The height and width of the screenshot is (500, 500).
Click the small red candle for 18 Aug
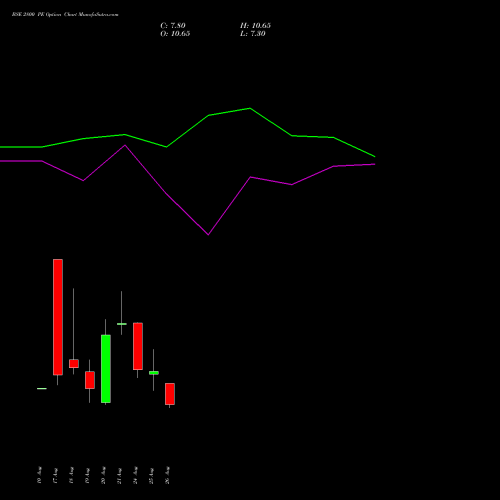tap(74, 363)
